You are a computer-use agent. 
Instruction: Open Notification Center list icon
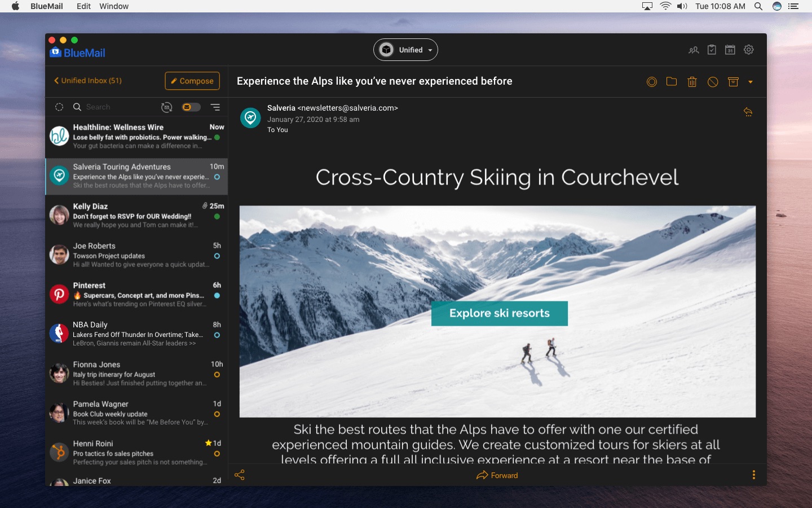[x=793, y=6]
